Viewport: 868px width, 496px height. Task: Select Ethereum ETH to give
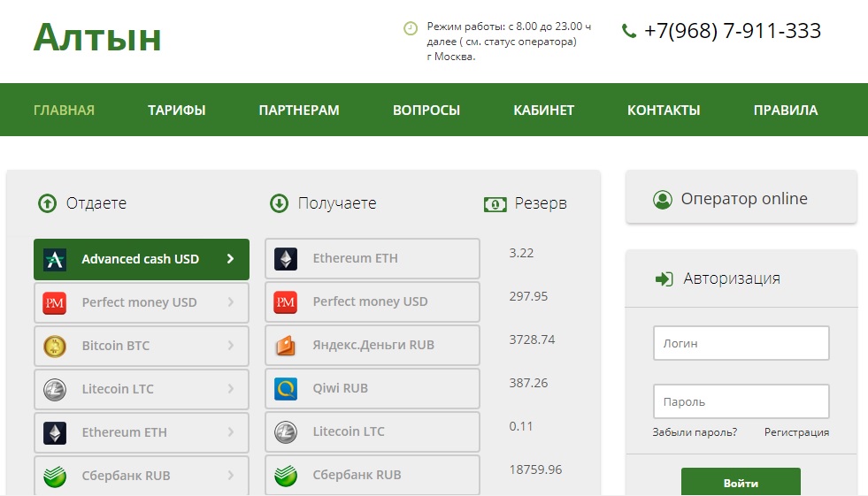click(142, 432)
